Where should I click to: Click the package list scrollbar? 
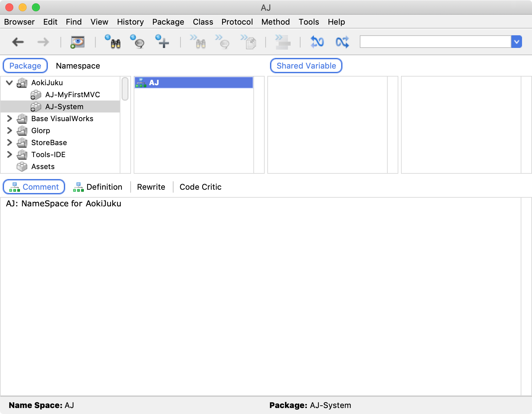tap(125, 89)
